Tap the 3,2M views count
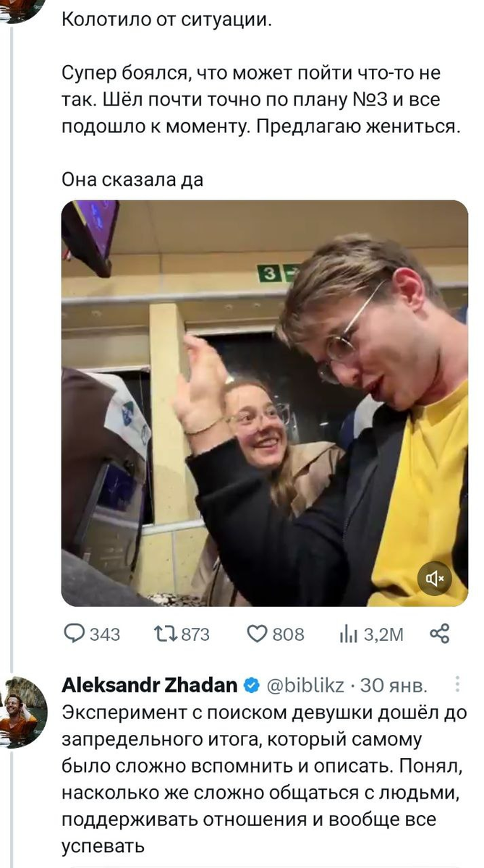 click(x=383, y=634)
